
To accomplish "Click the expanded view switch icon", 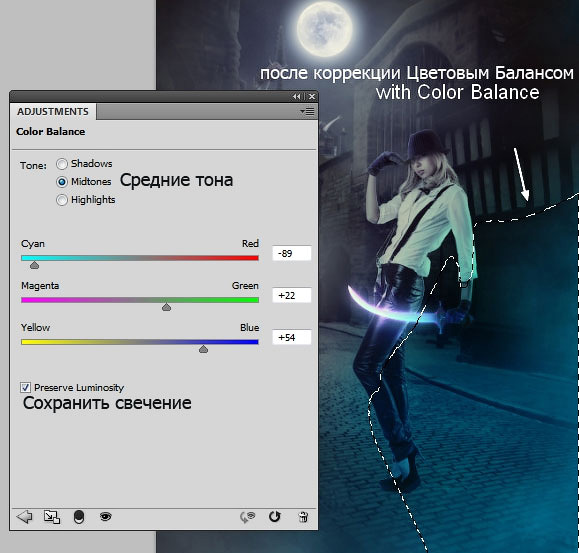I will (x=52, y=517).
